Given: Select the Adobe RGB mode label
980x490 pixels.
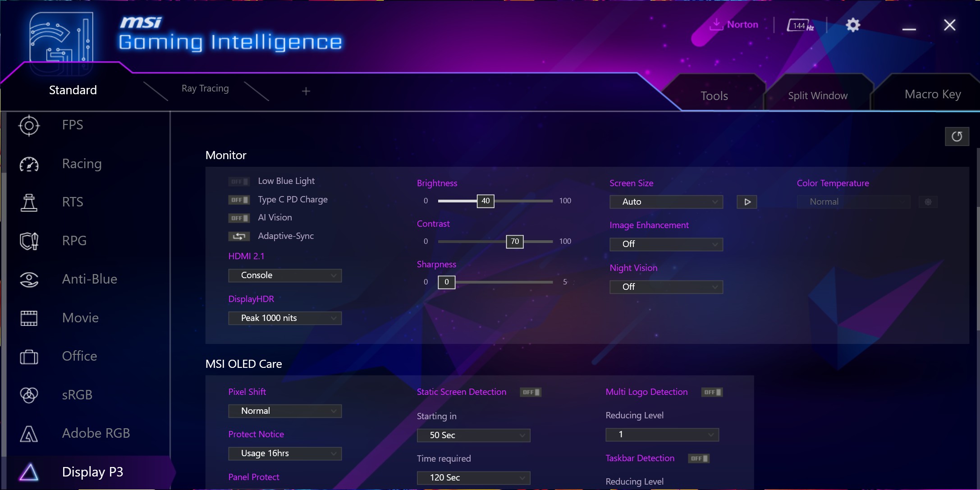Looking at the screenshot, I should (96, 433).
